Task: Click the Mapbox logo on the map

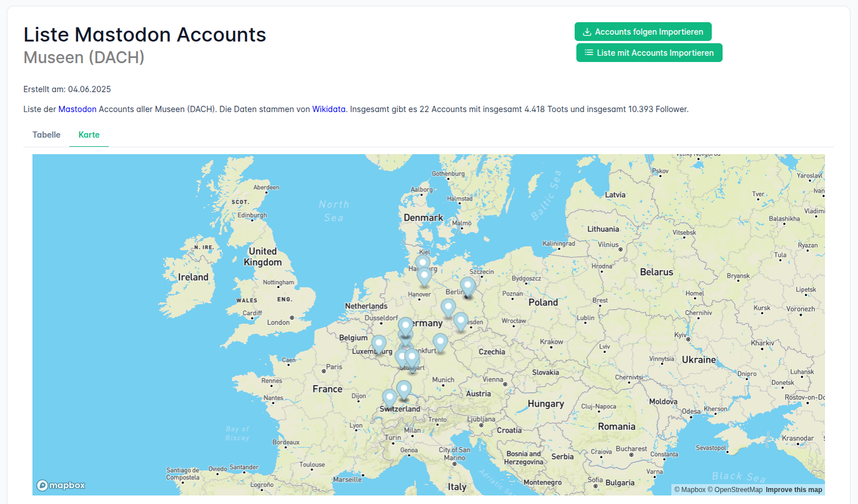Action: coord(61,485)
